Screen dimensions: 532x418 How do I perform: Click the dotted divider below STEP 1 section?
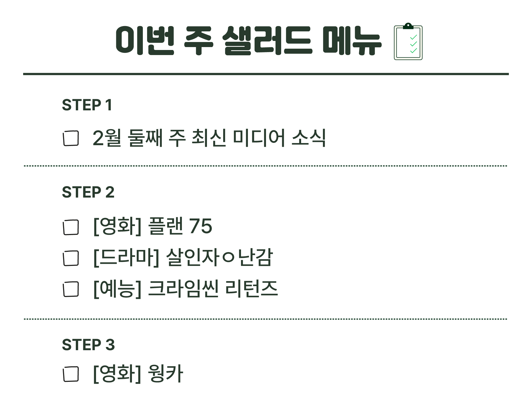point(265,166)
